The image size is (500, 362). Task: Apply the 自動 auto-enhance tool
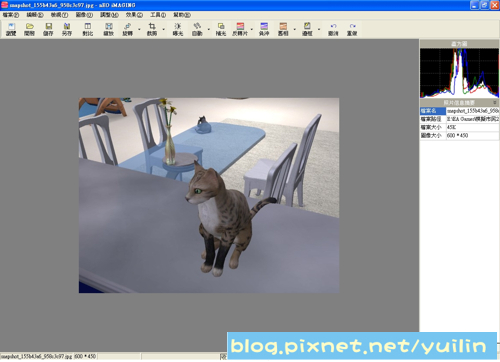click(197, 29)
